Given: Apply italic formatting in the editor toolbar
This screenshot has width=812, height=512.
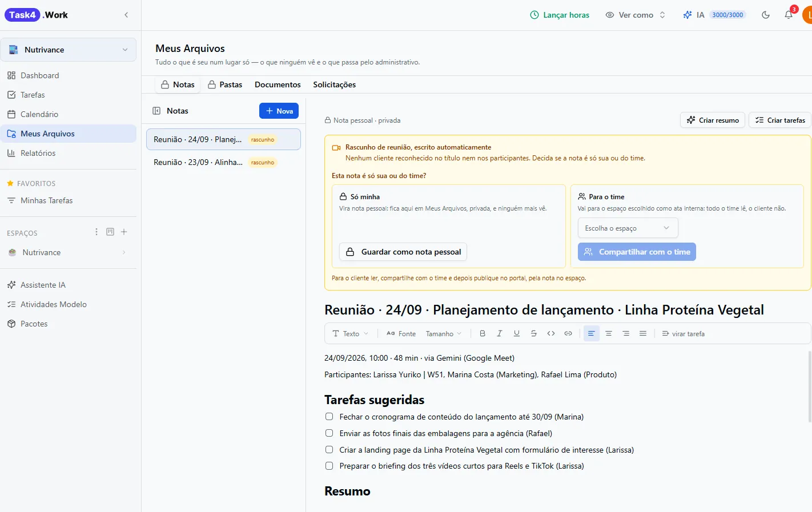Looking at the screenshot, I should [x=500, y=333].
